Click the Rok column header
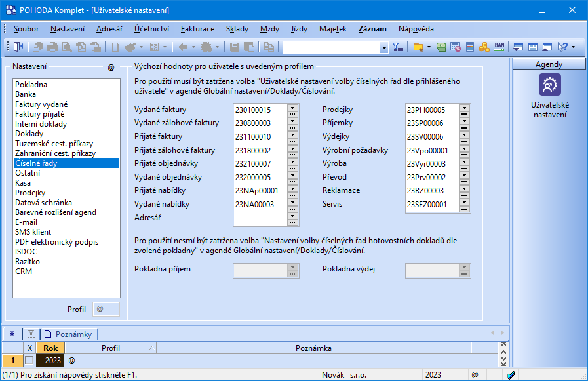The height and width of the screenshot is (381, 588). [x=50, y=348]
